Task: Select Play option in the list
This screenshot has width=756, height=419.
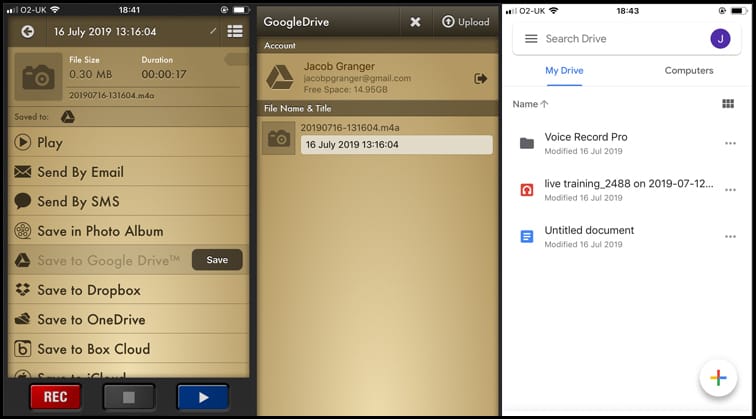Action: (x=128, y=143)
